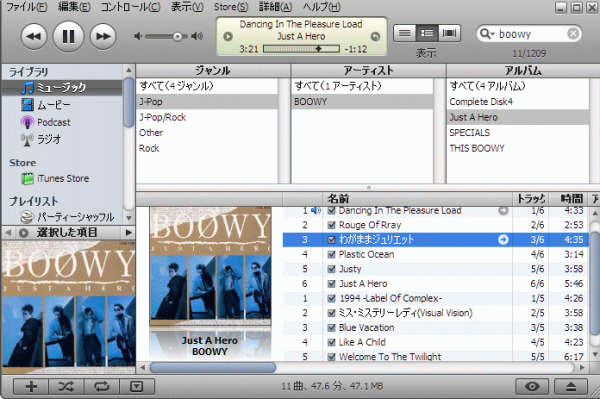The height and width of the screenshot is (399, 600).
Task: Expand the selected item artwork panel arrow
Action: (x=128, y=232)
